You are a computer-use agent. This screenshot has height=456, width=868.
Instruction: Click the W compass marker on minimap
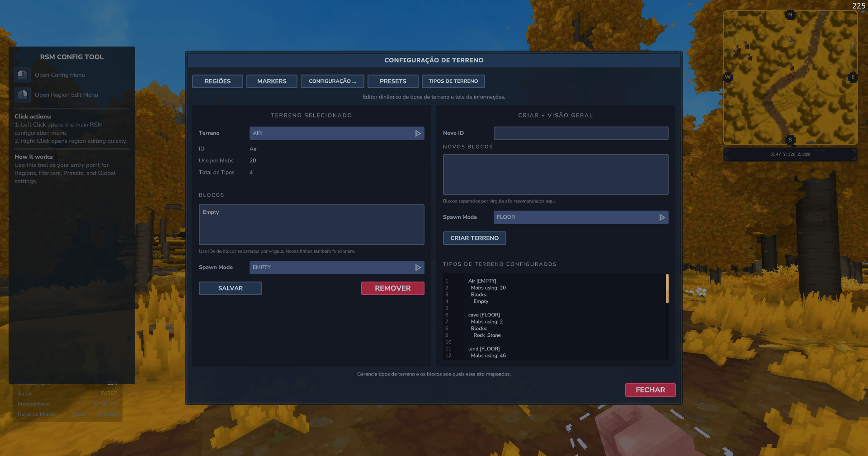click(728, 77)
